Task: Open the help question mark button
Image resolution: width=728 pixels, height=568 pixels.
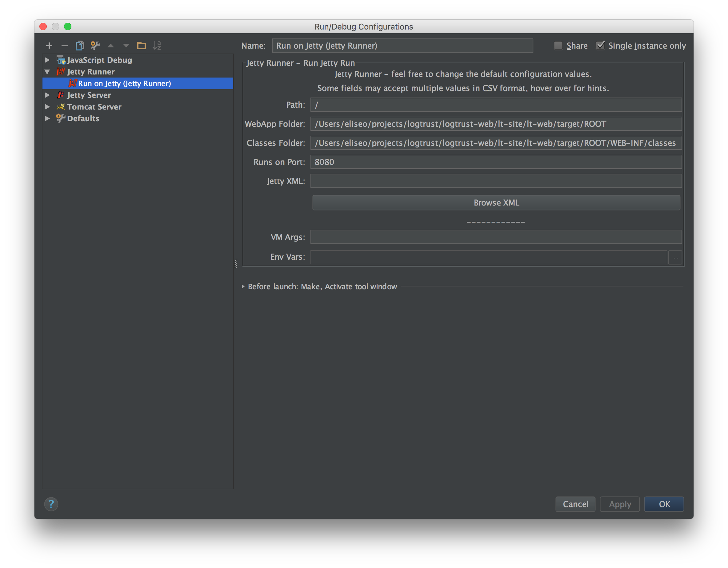Action: [51, 504]
